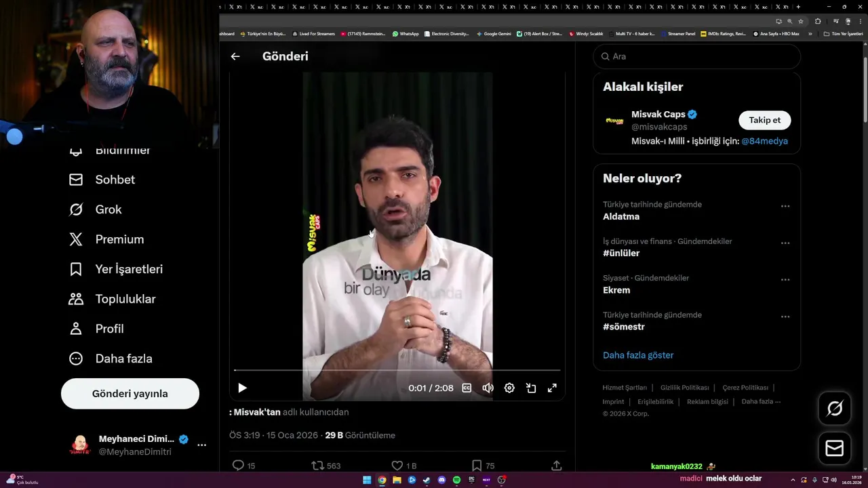Open File Explorer from taskbar

point(397,480)
